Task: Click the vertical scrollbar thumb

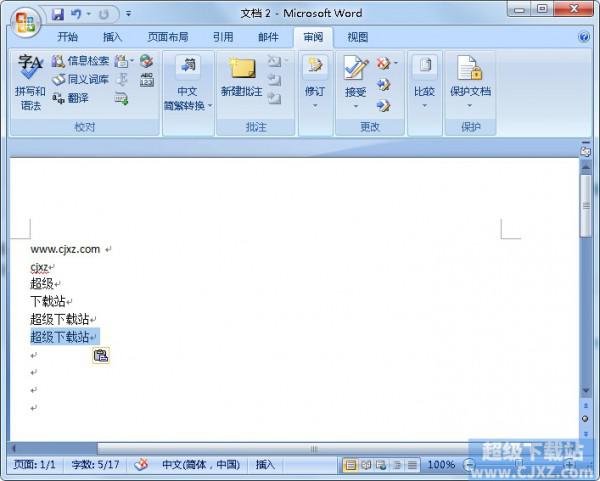Action: click(x=585, y=206)
